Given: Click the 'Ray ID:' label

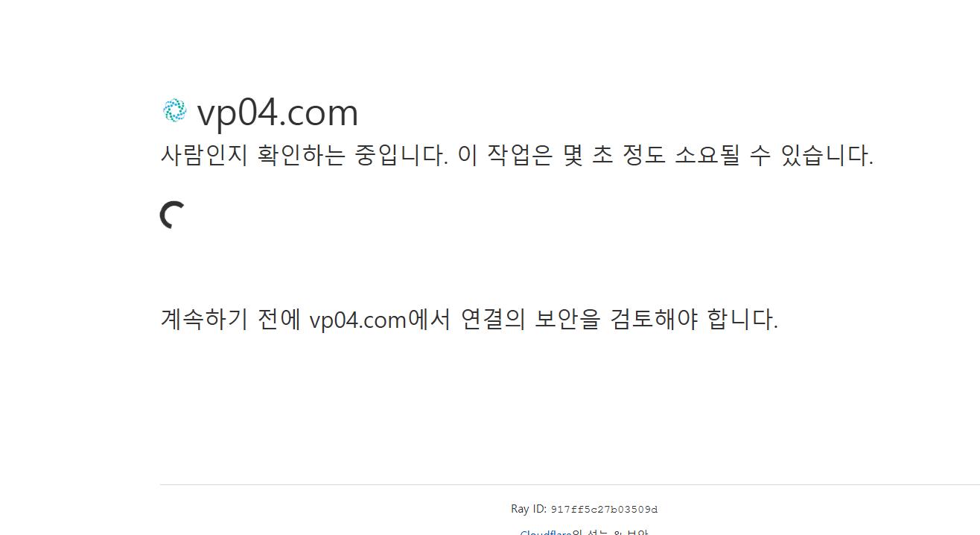Looking at the screenshot, I should pos(529,509).
